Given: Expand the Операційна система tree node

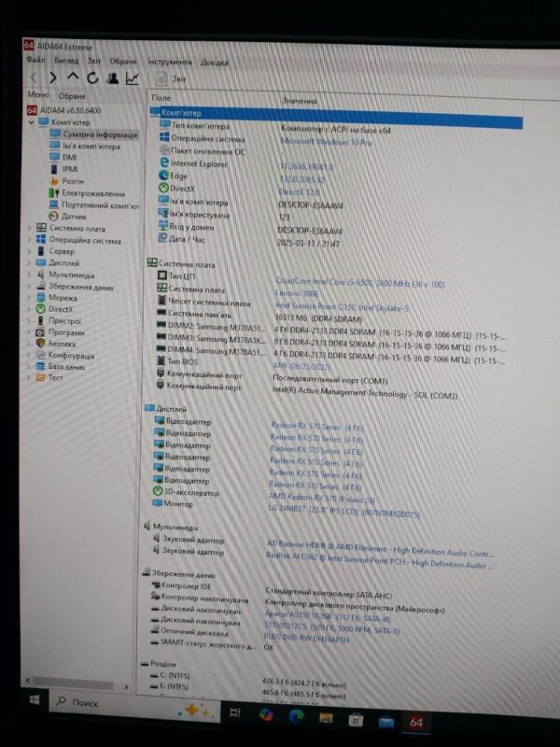Looking at the screenshot, I should click(30, 240).
